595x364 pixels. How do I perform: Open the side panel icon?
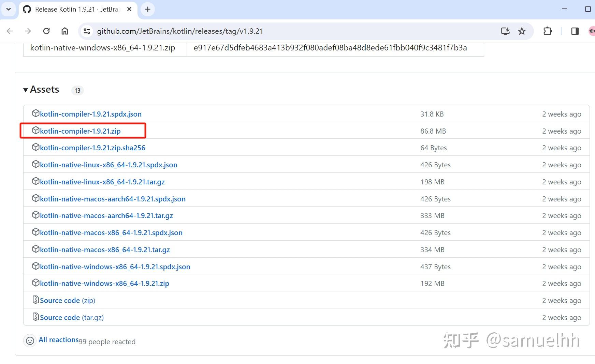[575, 31]
